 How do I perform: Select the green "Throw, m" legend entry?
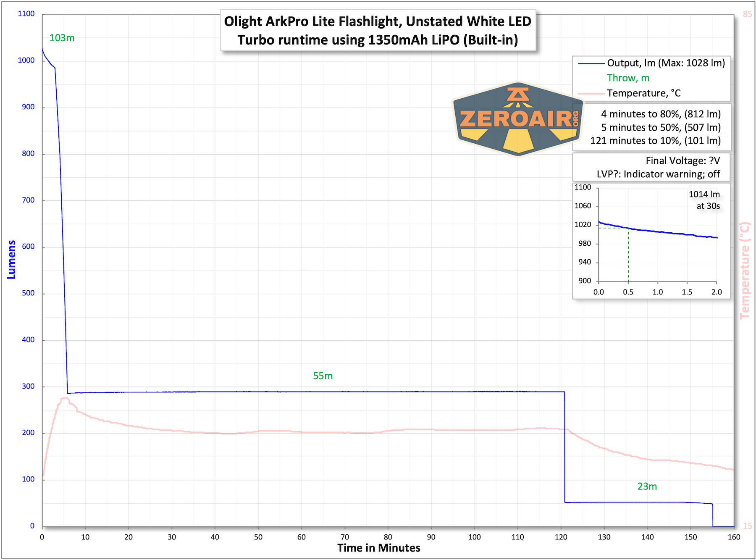(628, 78)
